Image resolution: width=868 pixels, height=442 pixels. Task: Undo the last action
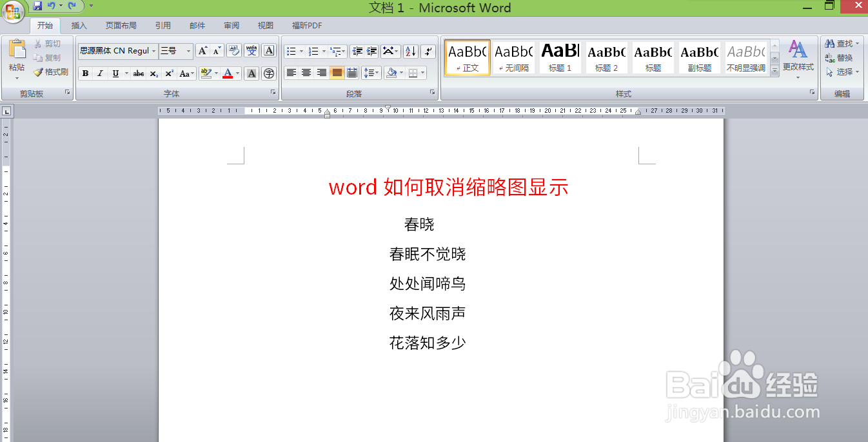point(52,6)
